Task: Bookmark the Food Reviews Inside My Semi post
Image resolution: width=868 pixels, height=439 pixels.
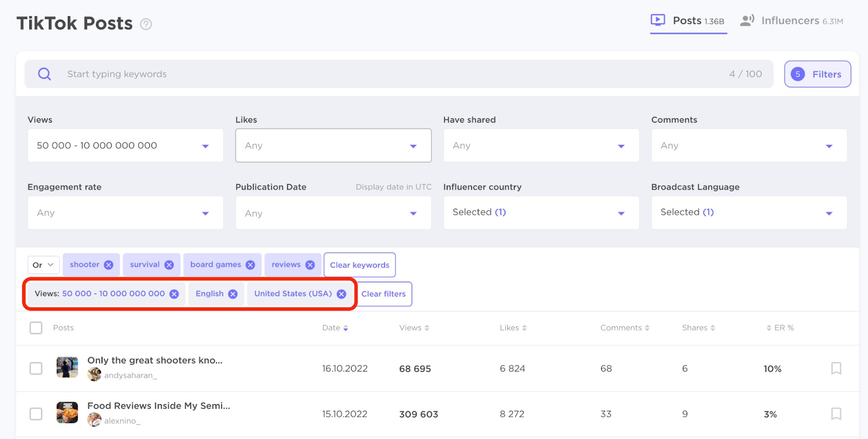Action: 836,414
